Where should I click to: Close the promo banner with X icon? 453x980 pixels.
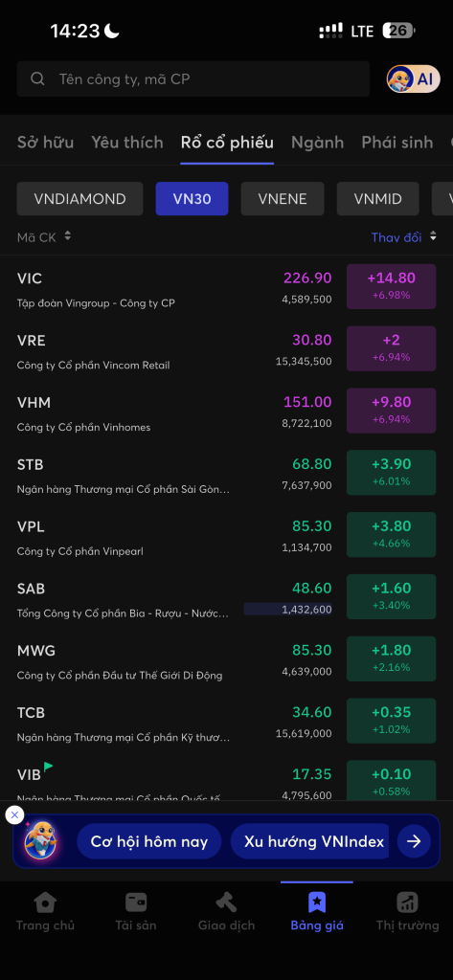(x=14, y=814)
